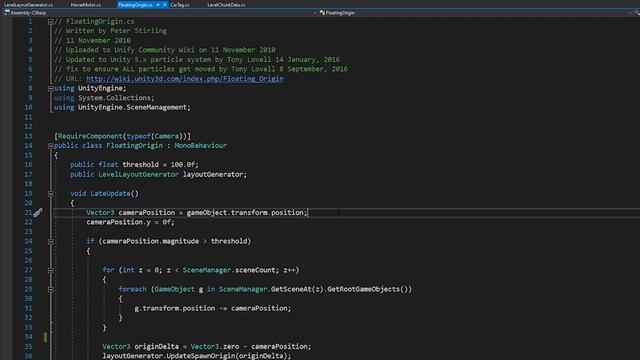
Task: Click 'Uploaded to Unify Community Wiki' comment on line 4
Action: point(131,50)
